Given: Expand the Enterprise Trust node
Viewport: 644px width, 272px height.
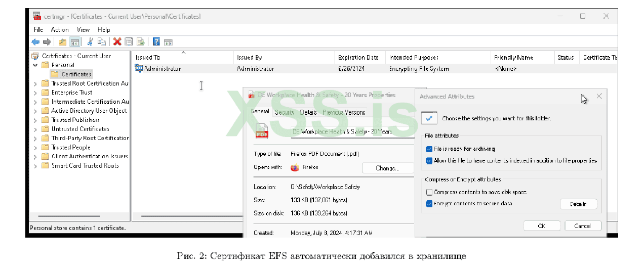Looking at the screenshot, I should coord(35,93).
